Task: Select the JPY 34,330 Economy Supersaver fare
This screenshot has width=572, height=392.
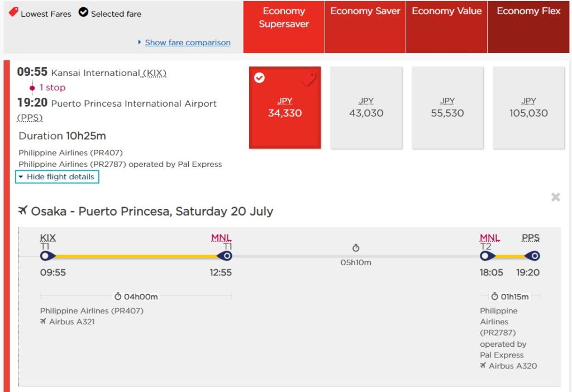Action: point(285,108)
